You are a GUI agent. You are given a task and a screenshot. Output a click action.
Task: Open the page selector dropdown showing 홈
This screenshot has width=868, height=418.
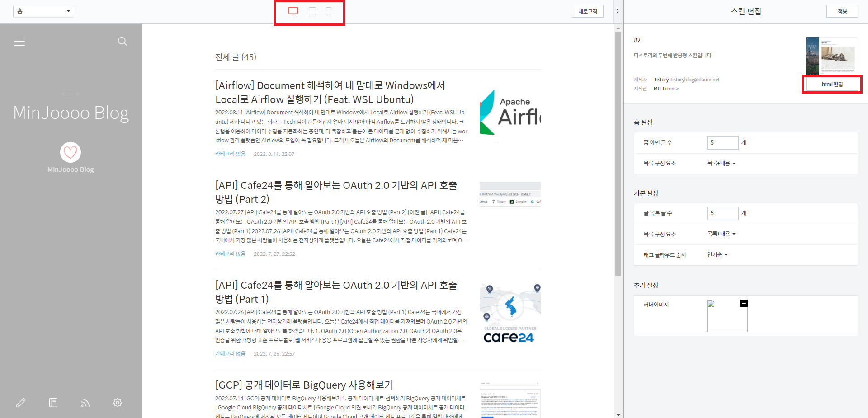[43, 11]
